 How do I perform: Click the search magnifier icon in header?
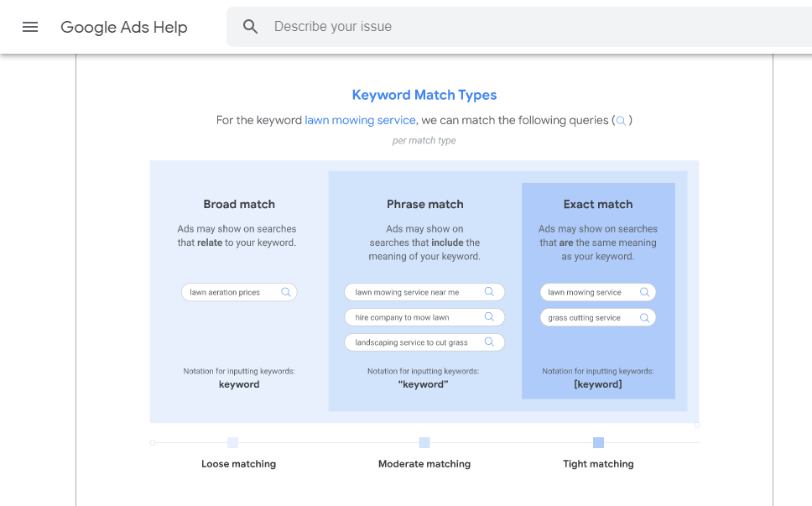[250, 26]
